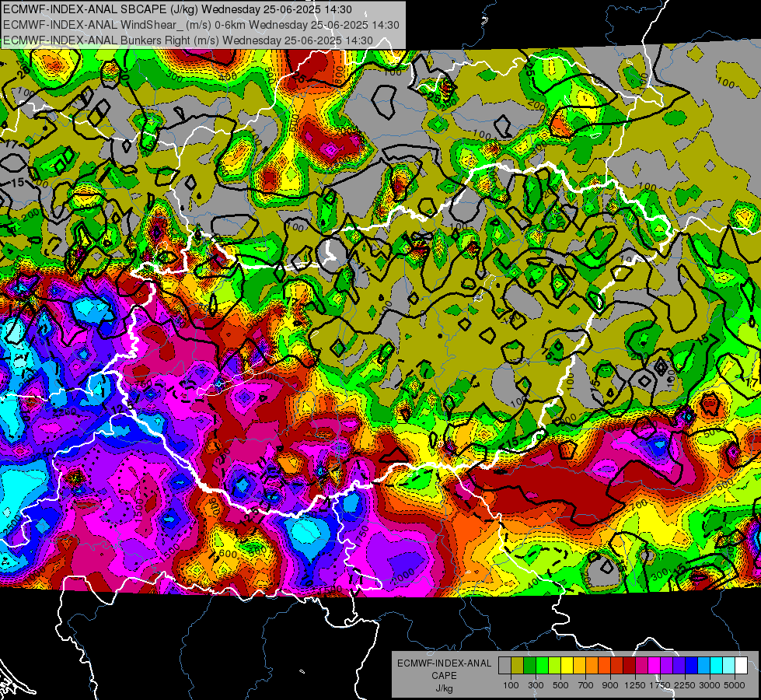The height and width of the screenshot is (700, 761).
Task: Click the SBCAPE (J/kg) header line
Action: point(178,9)
